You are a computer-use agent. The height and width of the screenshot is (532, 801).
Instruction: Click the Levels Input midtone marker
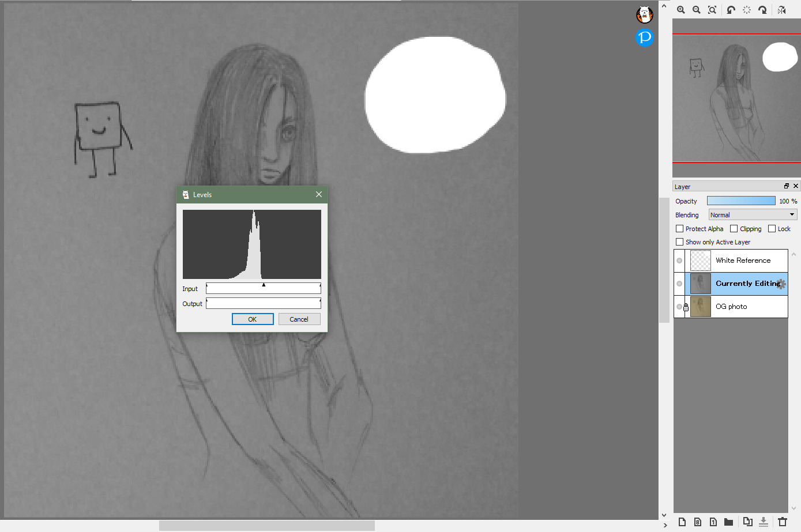tap(264, 285)
